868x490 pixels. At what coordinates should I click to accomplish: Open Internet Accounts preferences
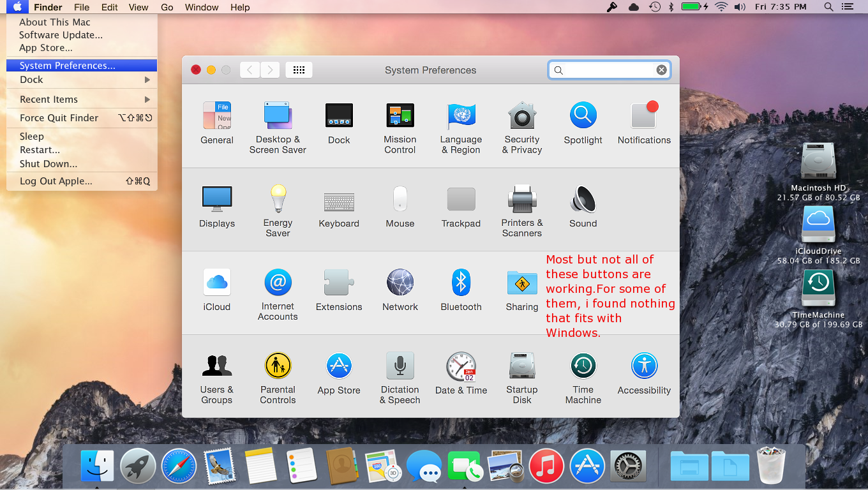pyautogui.click(x=278, y=294)
